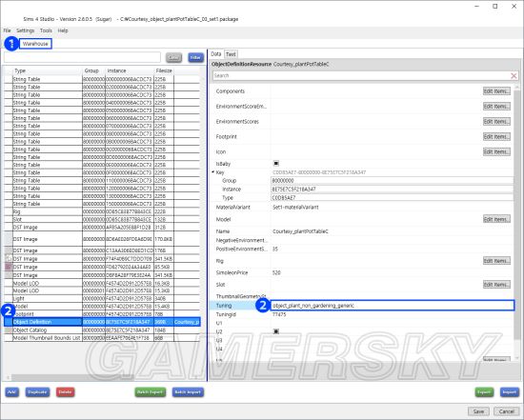
Task: Open the Warehouse tab
Action: [x=35, y=44]
